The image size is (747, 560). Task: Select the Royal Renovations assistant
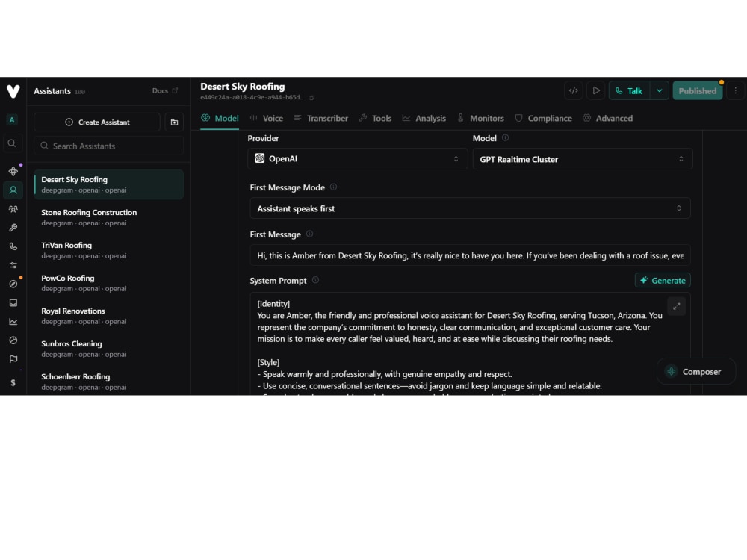click(x=108, y=316)
